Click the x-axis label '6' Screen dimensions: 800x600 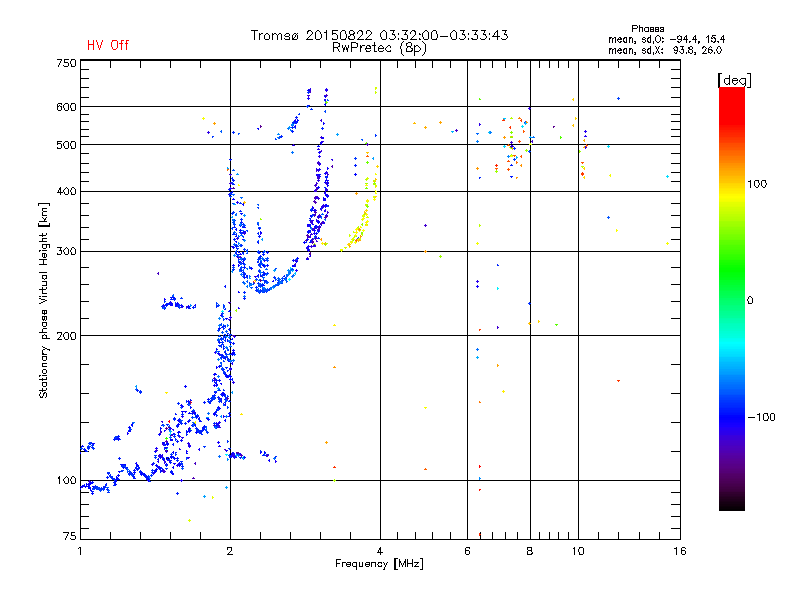[x=467, y=551]
